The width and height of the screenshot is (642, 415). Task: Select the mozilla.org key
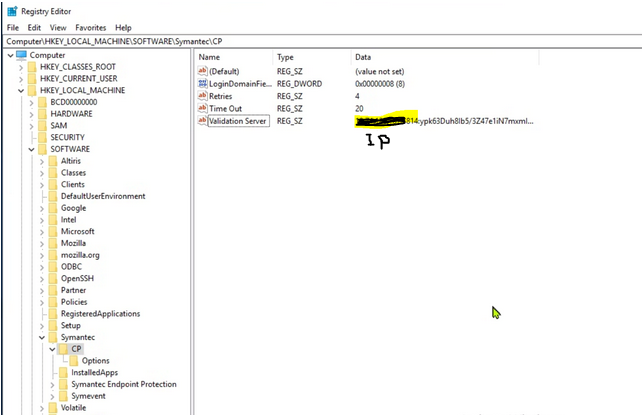click(x=80, y=255)
